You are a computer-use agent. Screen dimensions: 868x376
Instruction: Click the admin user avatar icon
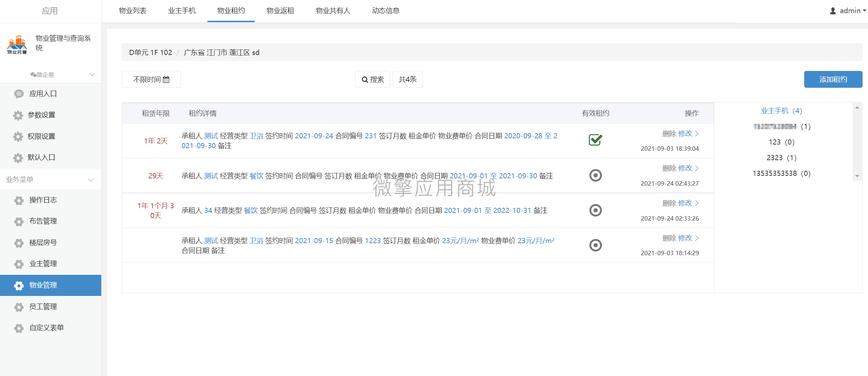coord(833,11)
